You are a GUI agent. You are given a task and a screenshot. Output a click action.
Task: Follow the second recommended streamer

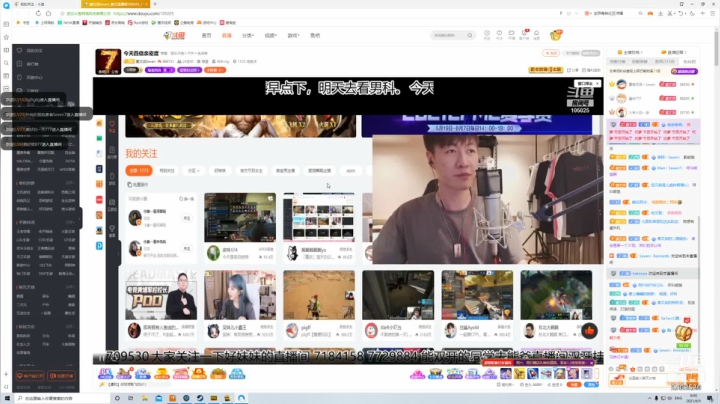[x=187, y=248]
